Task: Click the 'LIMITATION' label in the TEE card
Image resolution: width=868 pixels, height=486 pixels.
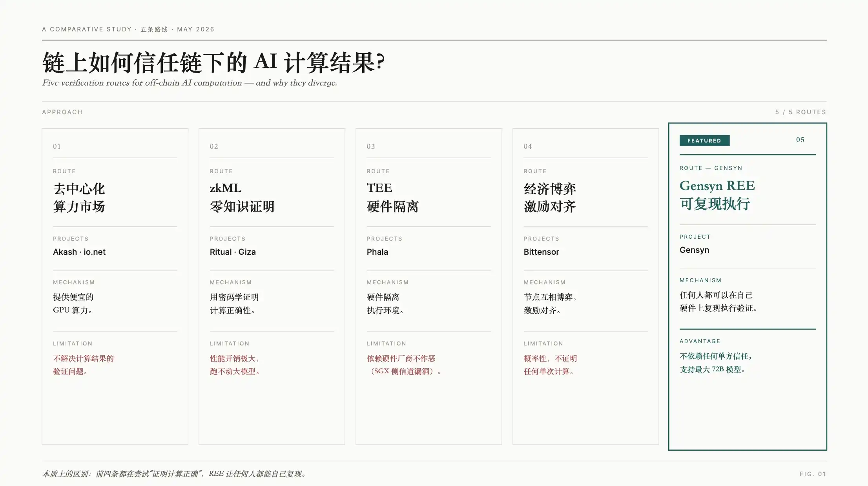Action: 387,343
